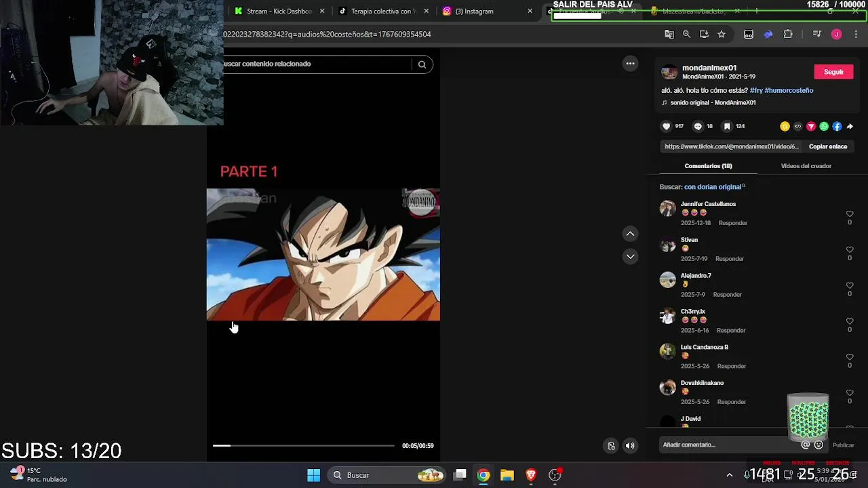The image size is (868, 488).
Task: Open the mondanimex01 profile avatar
Action: [x=669, y=72]
